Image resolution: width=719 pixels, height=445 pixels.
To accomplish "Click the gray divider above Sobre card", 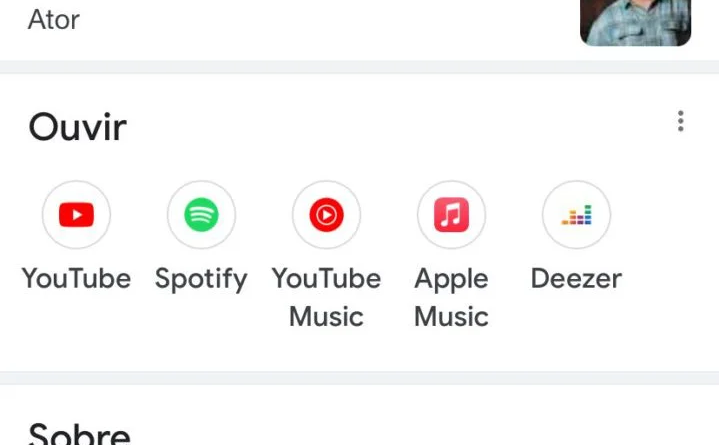I will (359, 378).
